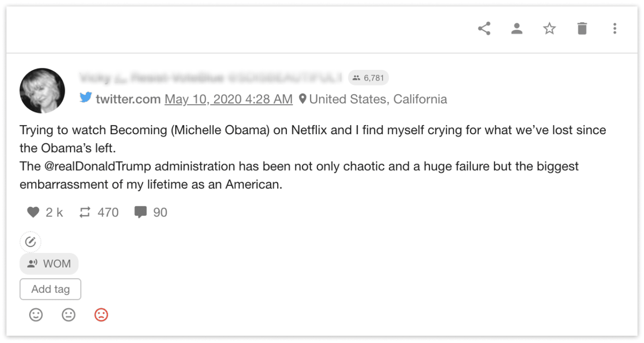The width and height of the screenshot is (644, 343).
Task: Set sentiment to neutral face
Action: (68, 315)
